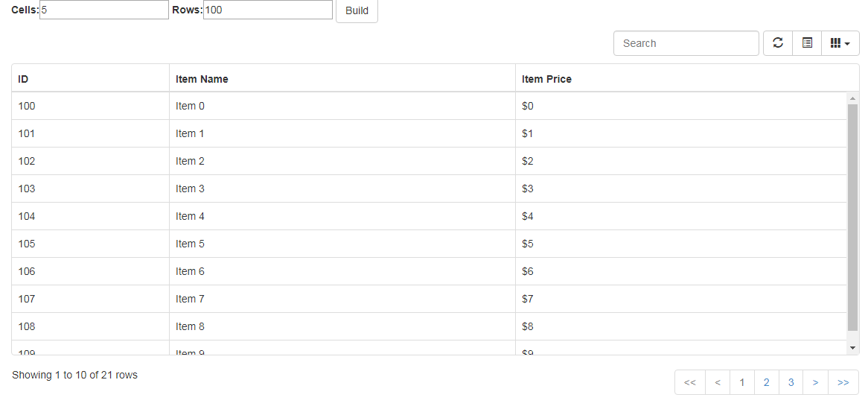Open the columns dropdown button
The width and height of the screenshot is (868, 415).
pos(840,43)
